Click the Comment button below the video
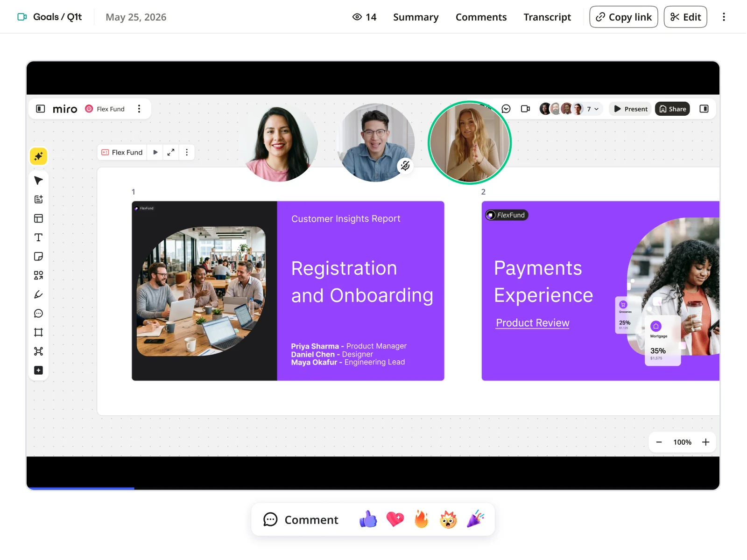Screen dimensions: 747x560 pyautogui.click(x=301, y=519)
